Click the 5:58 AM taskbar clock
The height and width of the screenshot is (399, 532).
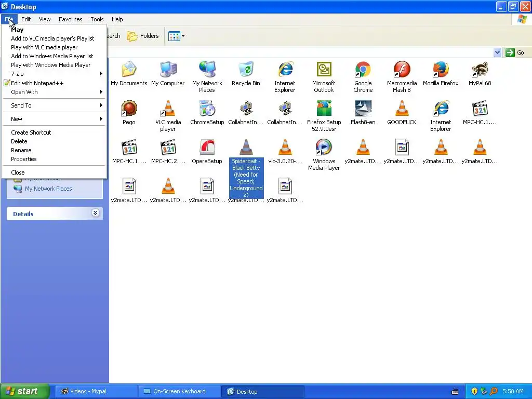point(513,391)
